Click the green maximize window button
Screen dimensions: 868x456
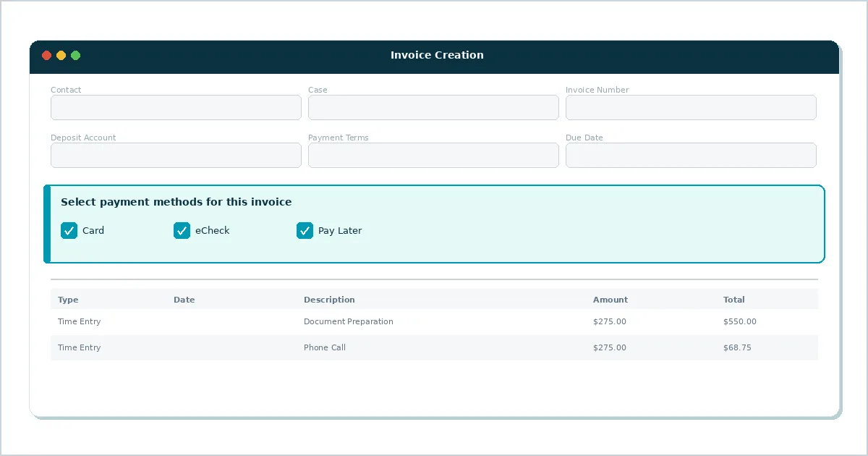[x=76, y=56]
